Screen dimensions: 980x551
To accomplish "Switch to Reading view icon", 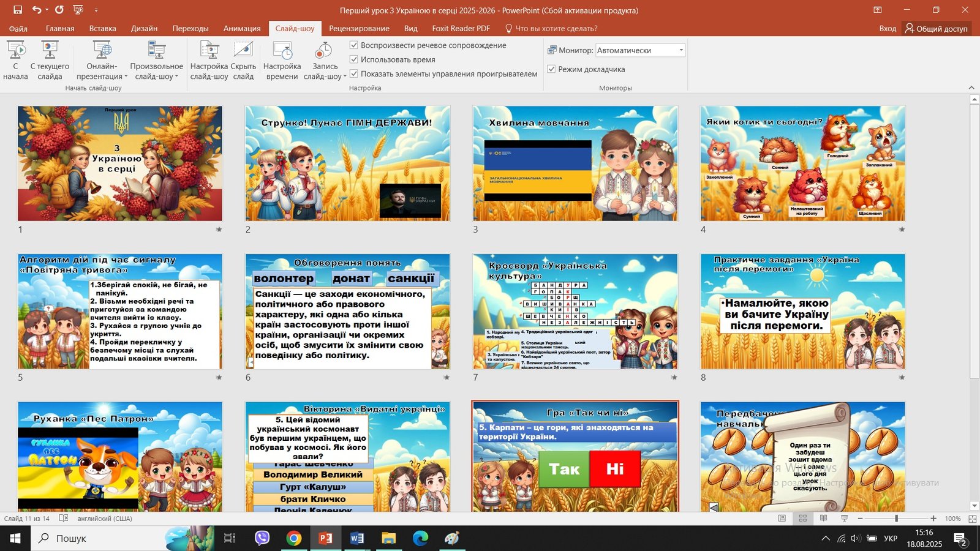I will tap(823, 519).
